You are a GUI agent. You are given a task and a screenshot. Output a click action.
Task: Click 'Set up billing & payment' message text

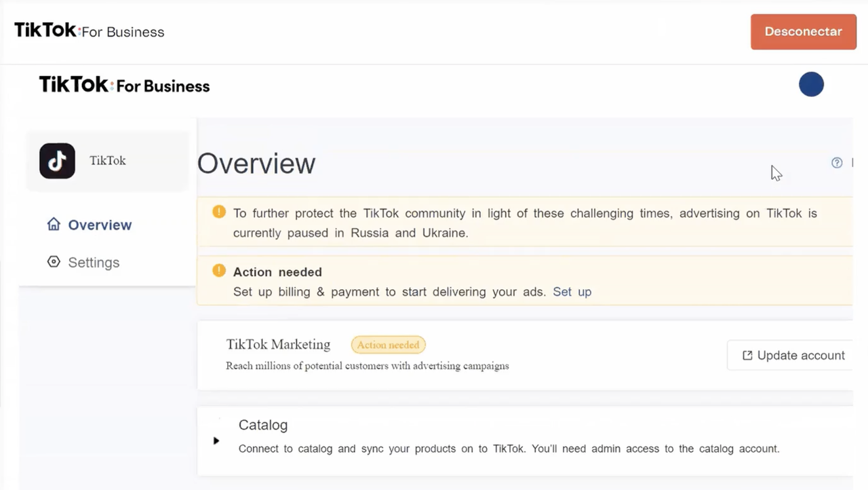click(390, 292)
